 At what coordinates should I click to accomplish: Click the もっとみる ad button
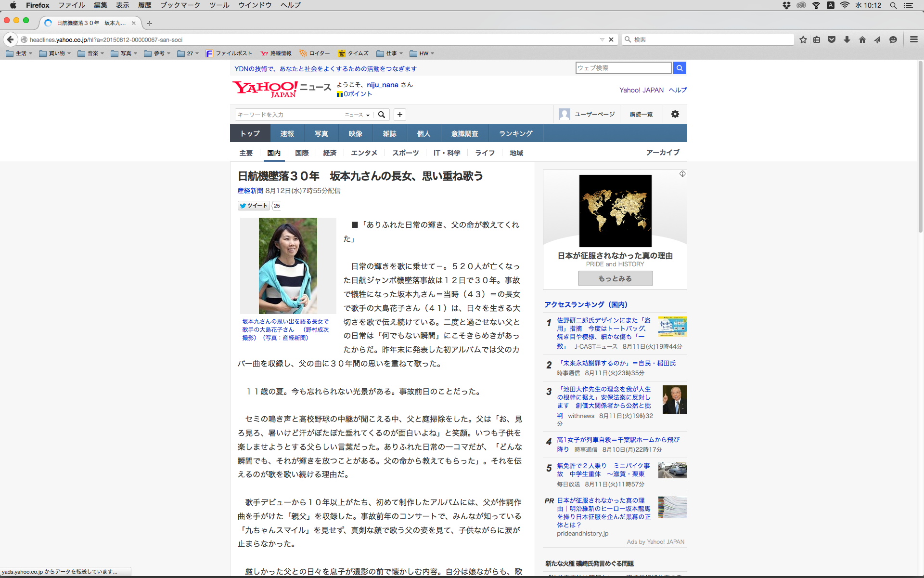(x=615, y=278)
